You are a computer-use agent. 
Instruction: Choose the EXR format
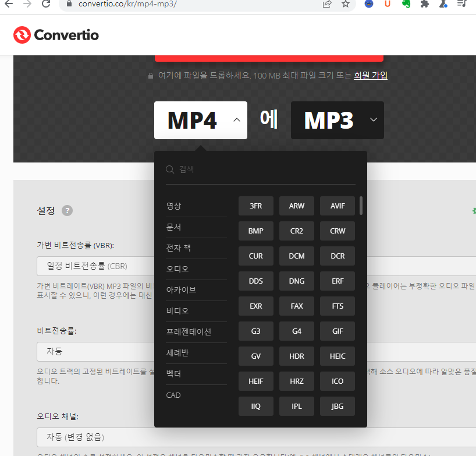[x=256, y=306]
